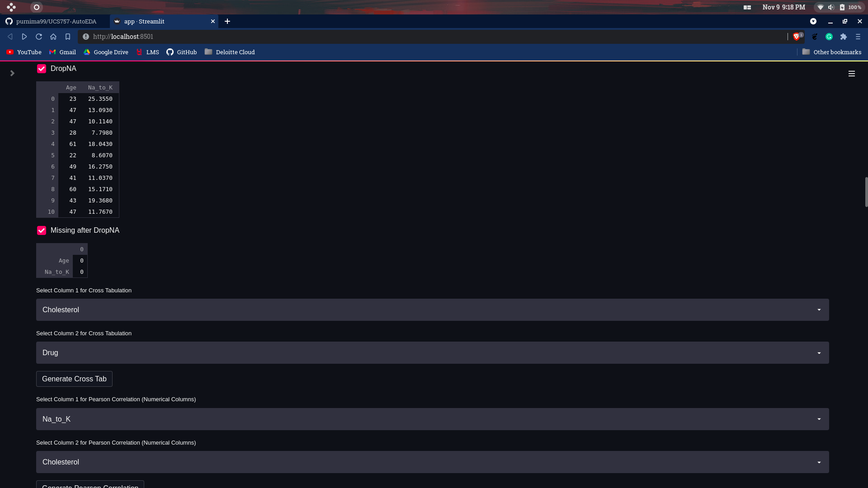Bookmark this page icon

click(68, 37)
